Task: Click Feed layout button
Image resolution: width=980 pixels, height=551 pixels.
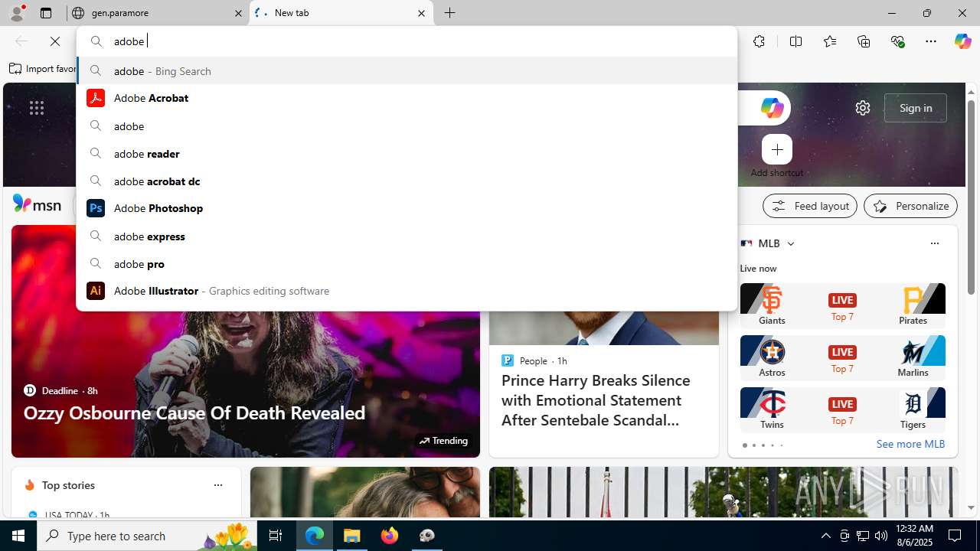Action: coord(810,206)
